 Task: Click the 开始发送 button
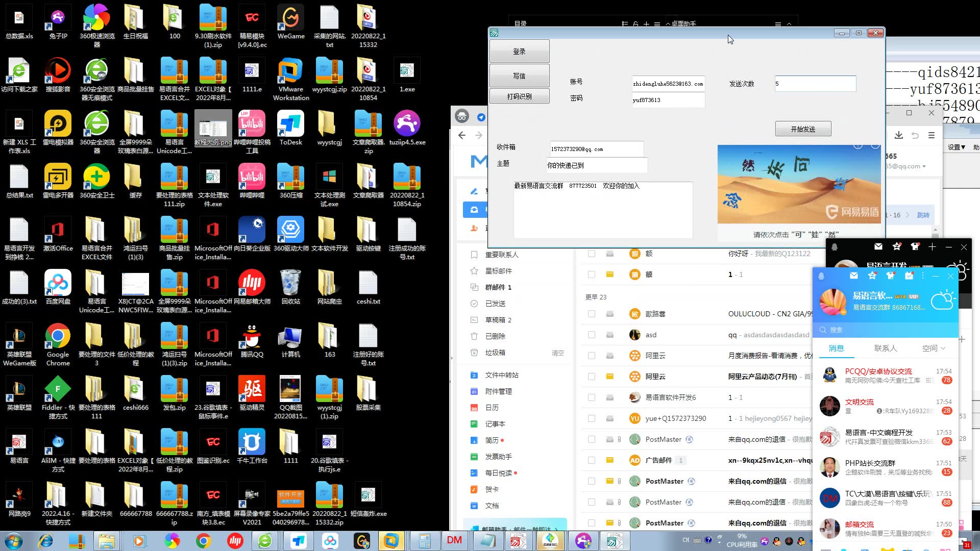[803, 129]
